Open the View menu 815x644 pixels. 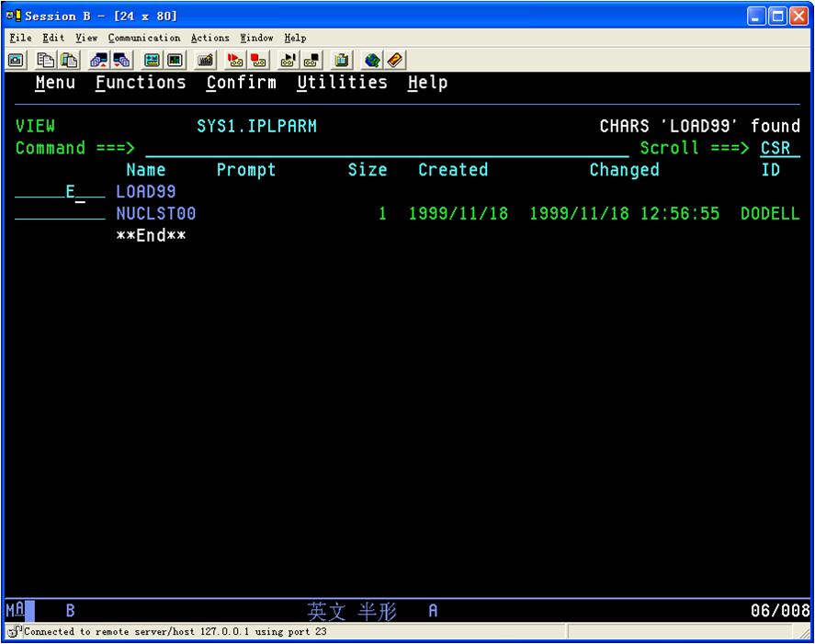click(x=86, y=38)
